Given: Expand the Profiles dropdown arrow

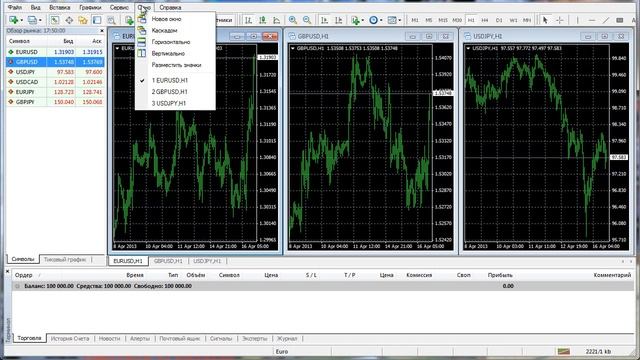Looking at the screenshot, I should click(x=40, y=20).
